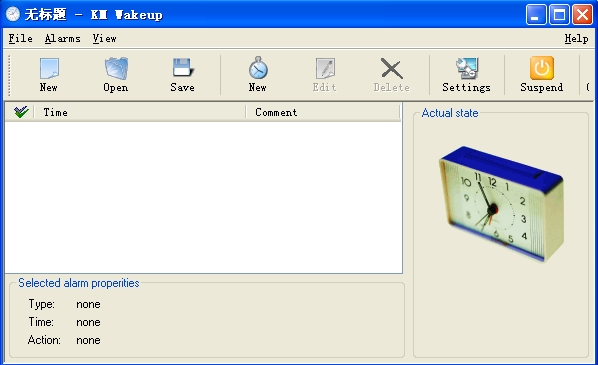Click the checkmark column header icon

[21, 112]
